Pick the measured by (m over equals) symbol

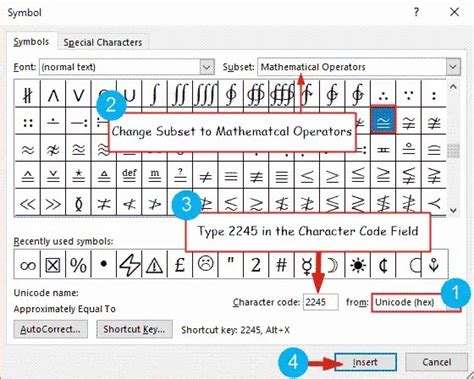[x=155, y=176]
